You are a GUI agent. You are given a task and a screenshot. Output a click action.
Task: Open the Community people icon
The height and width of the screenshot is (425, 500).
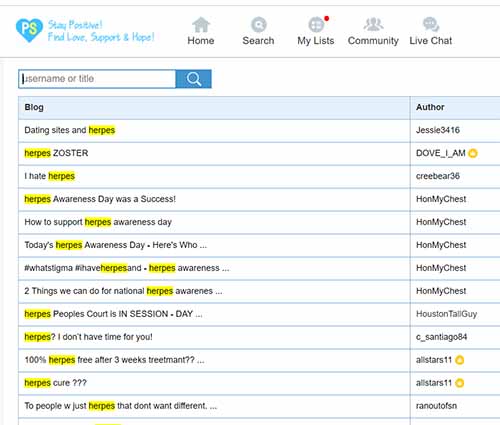[373, 24]
